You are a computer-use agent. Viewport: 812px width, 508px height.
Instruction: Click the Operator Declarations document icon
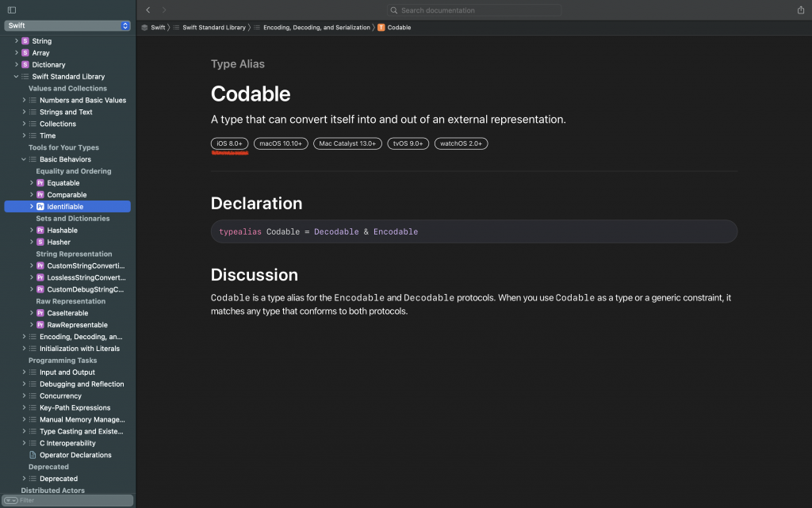pyautogui.click(x=33, y=455)
